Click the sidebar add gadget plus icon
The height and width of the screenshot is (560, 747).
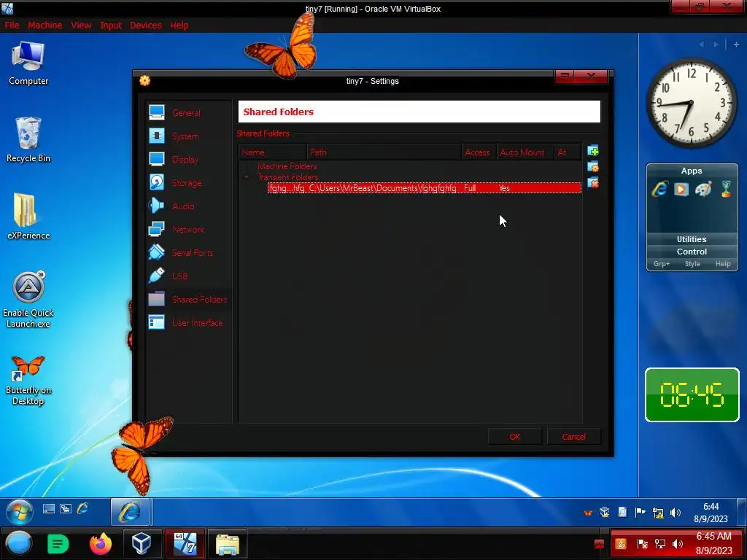[736, 44]
